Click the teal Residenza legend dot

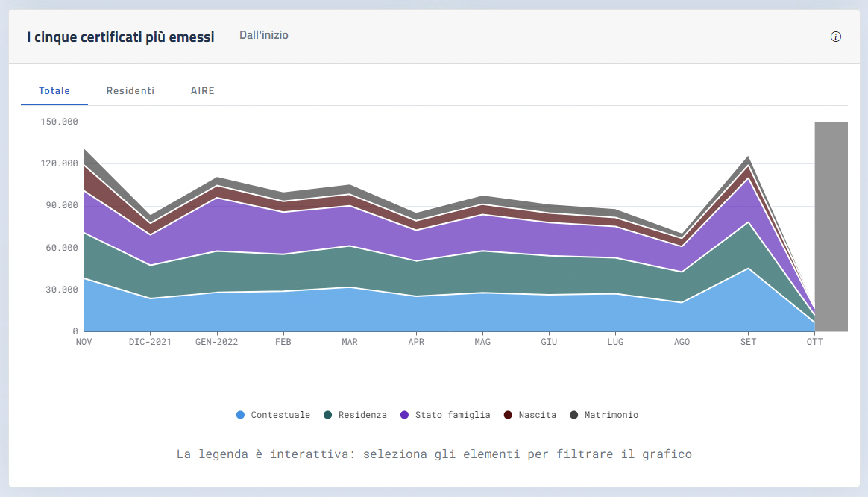click(328, 415)
